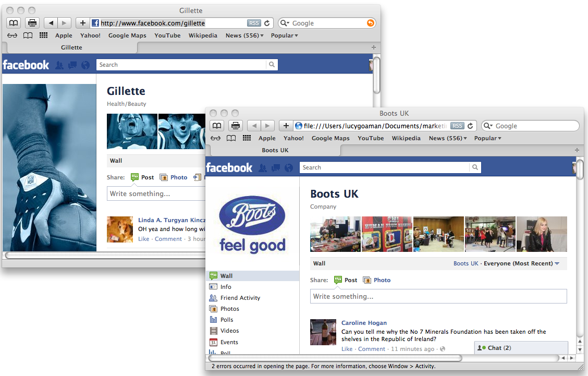Image resolution: width=588 pixels, height=376 pixels.
Task: Open Facebook messages icon in Boots UK window
Action: point(276,168)
